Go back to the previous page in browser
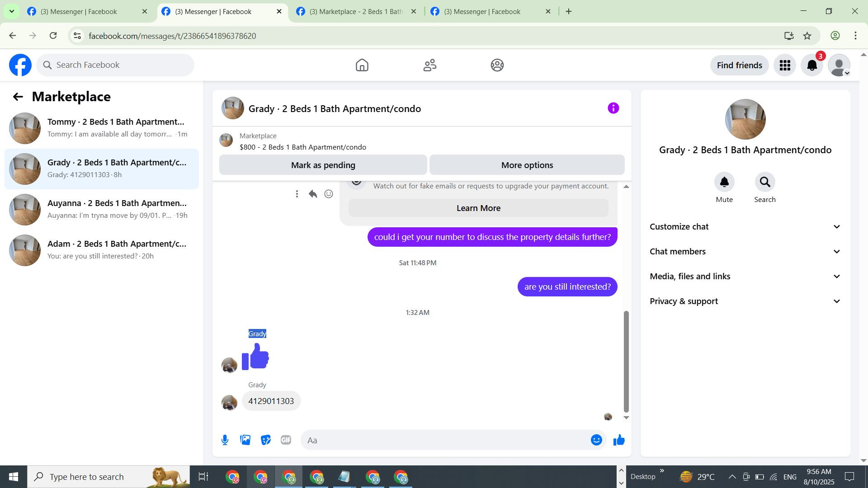Image resolution: width=868 pixels, height=488 pixels. (x=12, y=36)
